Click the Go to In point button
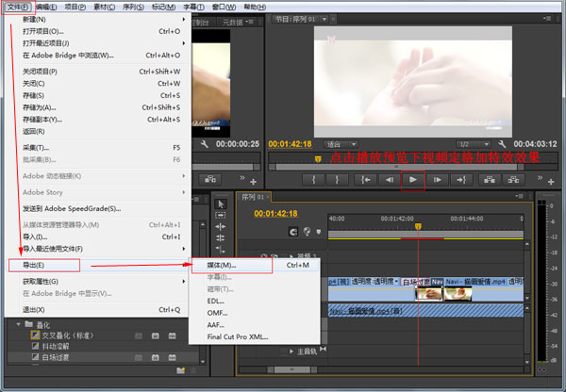Viewport: 566px width, 392px height. [365, 180]
